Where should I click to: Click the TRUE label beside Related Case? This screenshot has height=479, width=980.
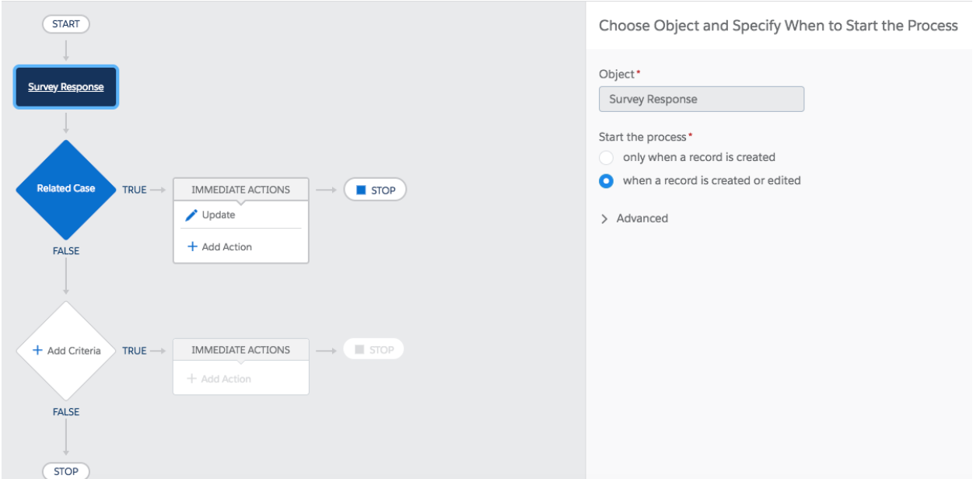coord(135,190)
